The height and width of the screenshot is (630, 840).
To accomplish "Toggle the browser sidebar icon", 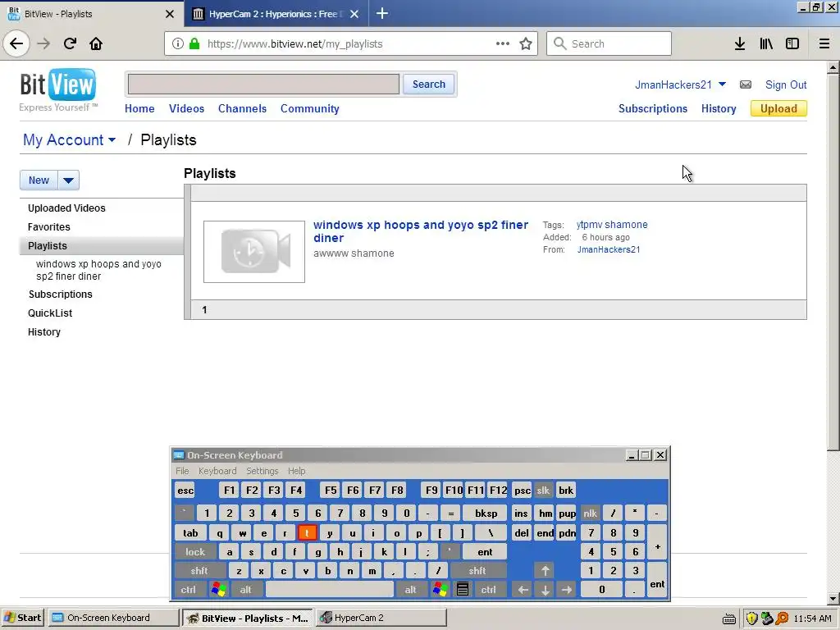I will click(792, 44).
